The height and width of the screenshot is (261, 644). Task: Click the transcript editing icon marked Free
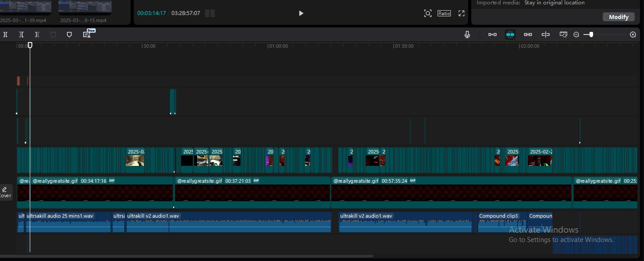pyautogui.click(x=87, y=35)
